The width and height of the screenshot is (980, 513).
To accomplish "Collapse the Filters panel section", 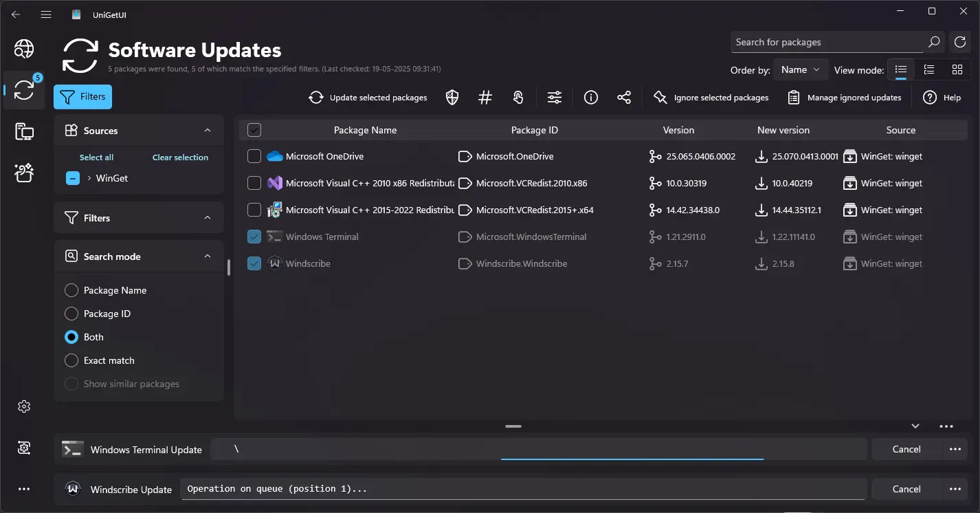I will [x=208, y=218].
